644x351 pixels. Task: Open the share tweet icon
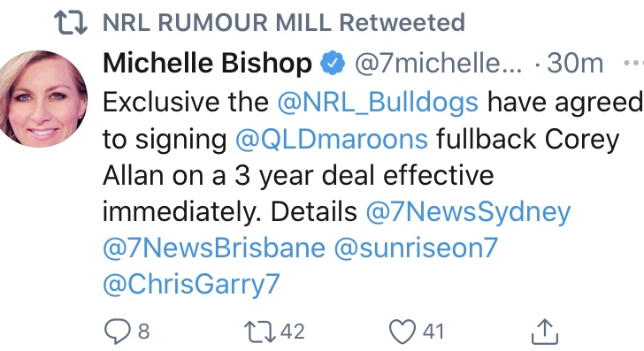coord(545,331)
